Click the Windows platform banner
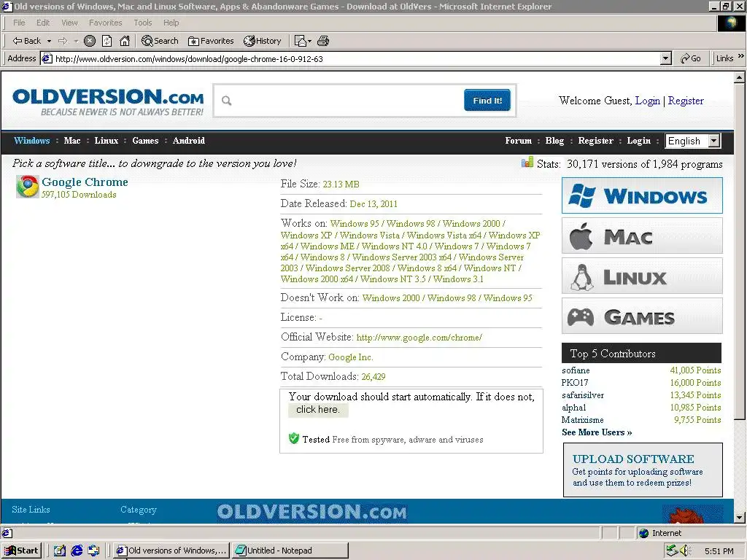Screen dimensions: 747x560 click(x=642, y=195)
